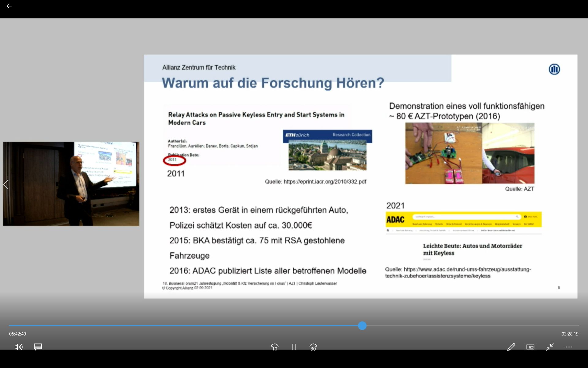Skip forward 30 seconds

[313, 347]
